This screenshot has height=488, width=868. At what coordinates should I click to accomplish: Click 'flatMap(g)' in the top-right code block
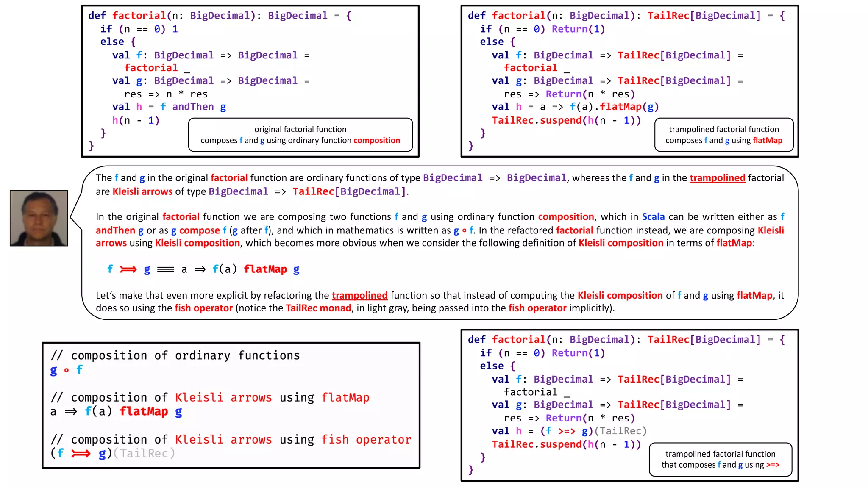[629, 107]
